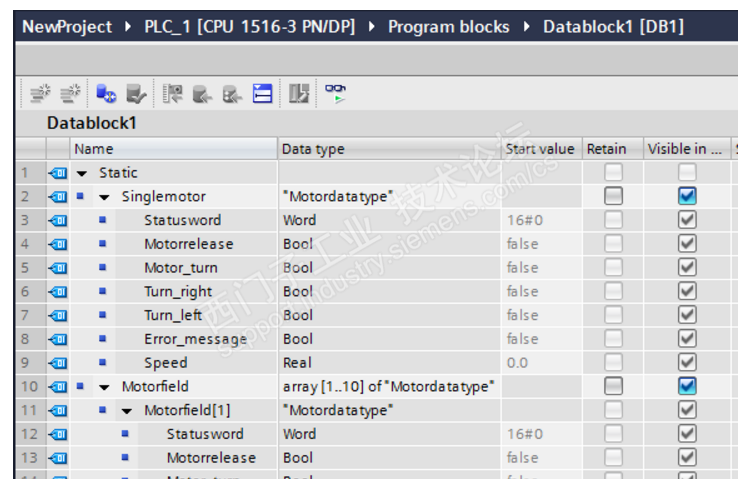Click the Name column header
The width and height of the screenshot is (754, 479).
tap(174, 149)
